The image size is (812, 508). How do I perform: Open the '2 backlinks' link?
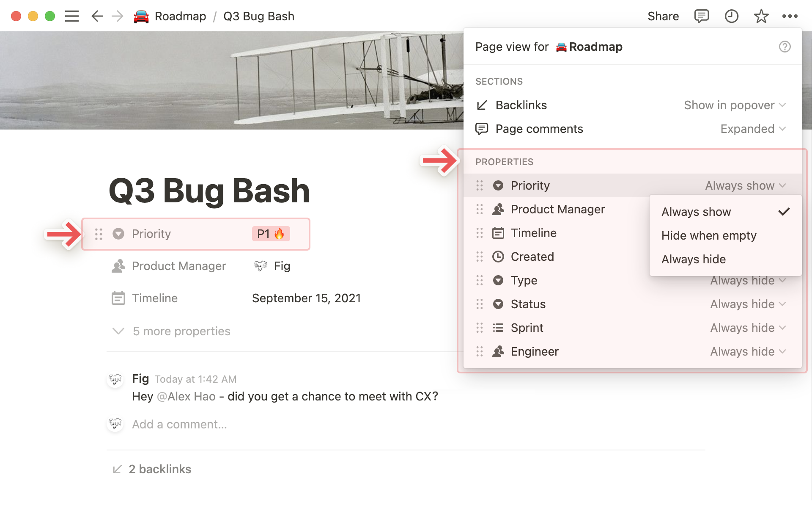159,469
